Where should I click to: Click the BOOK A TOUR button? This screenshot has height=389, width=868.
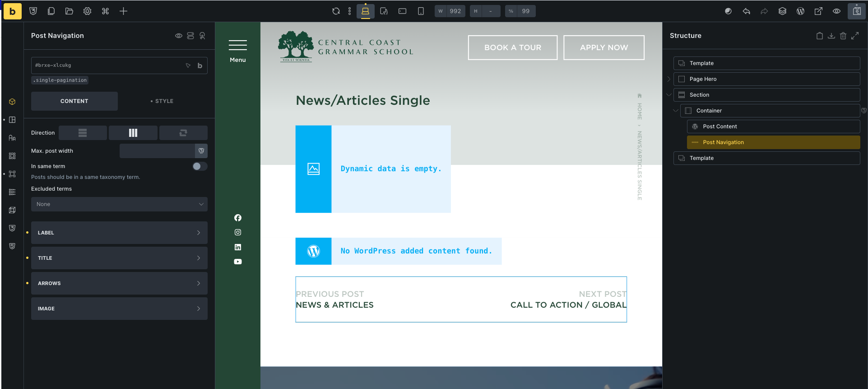point(512,47)
